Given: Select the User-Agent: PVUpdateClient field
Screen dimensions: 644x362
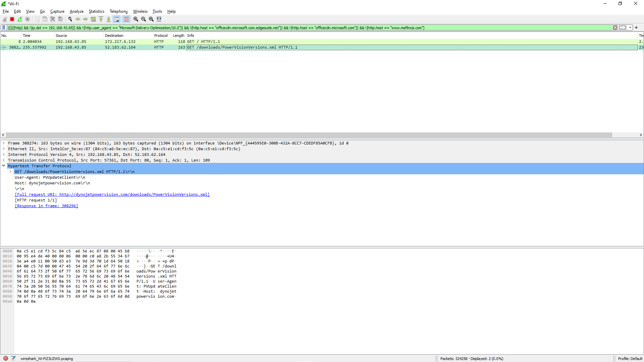Looking at the screenshot, I should pos(50,177).
